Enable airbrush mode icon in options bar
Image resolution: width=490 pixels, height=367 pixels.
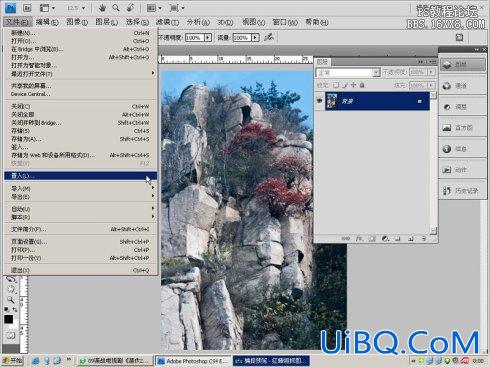(x=269, y=37)
